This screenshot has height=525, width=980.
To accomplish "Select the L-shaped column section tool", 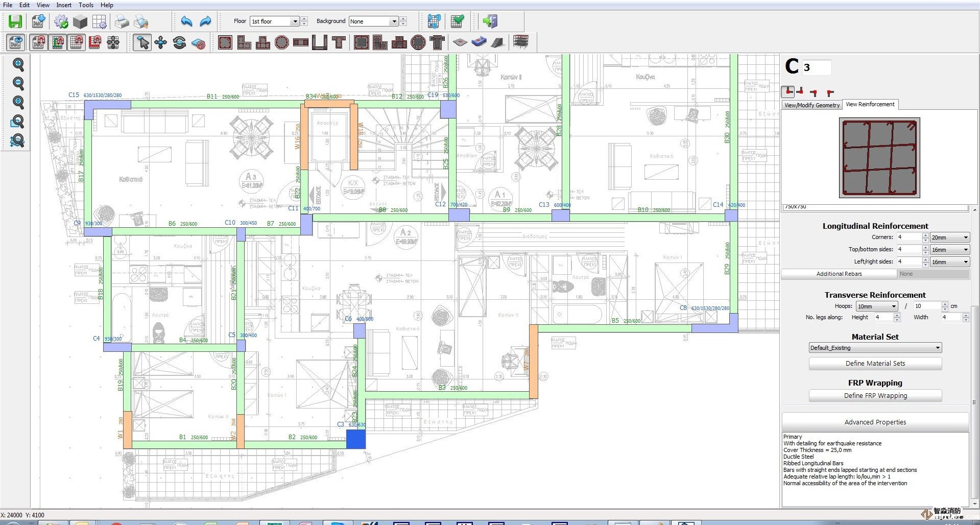I will tap(244, 42).
